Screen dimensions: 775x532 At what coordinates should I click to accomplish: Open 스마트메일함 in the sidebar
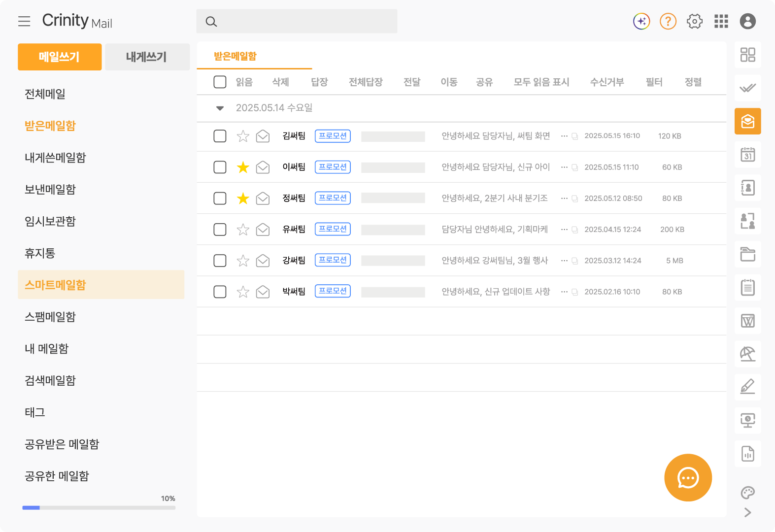point(101,285)
